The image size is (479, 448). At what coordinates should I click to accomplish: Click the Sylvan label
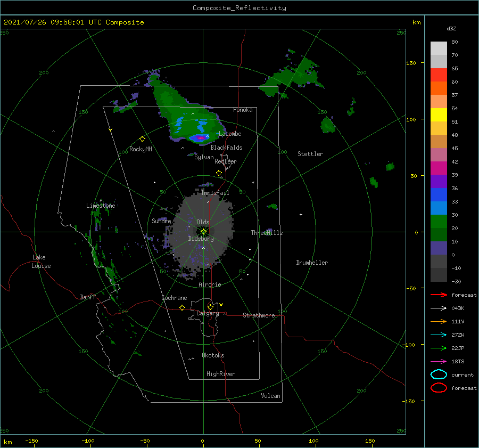pos(204,157)
